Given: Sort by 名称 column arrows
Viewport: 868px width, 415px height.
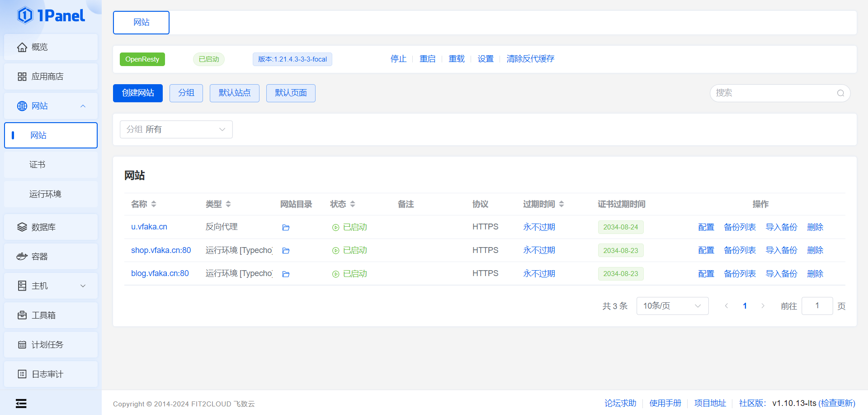Looking at the screenshot, I should coord(154,204).
